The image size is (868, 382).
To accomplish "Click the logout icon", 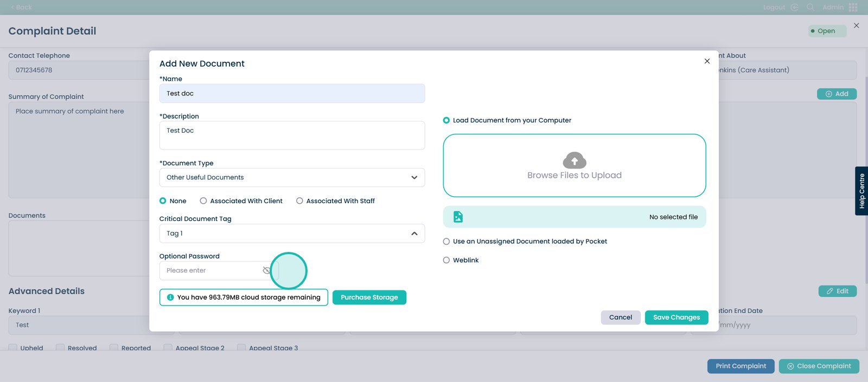I will [x=794, y=7].
